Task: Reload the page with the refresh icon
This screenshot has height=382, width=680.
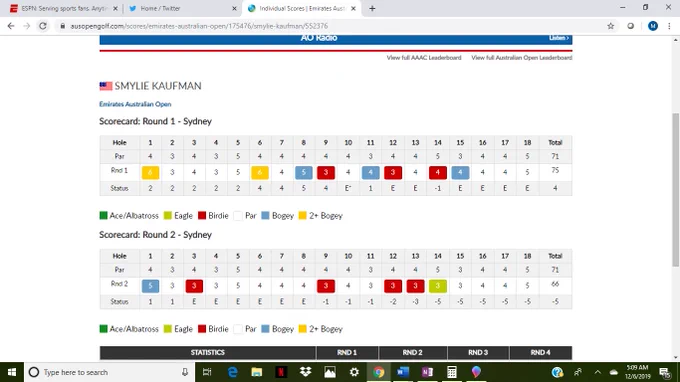Action: 43,26
